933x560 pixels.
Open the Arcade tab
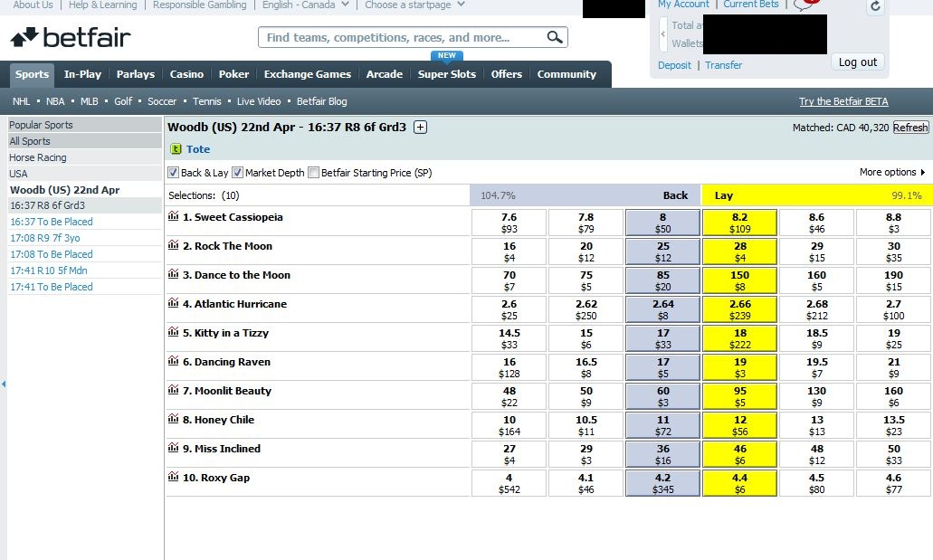point(385,74)
